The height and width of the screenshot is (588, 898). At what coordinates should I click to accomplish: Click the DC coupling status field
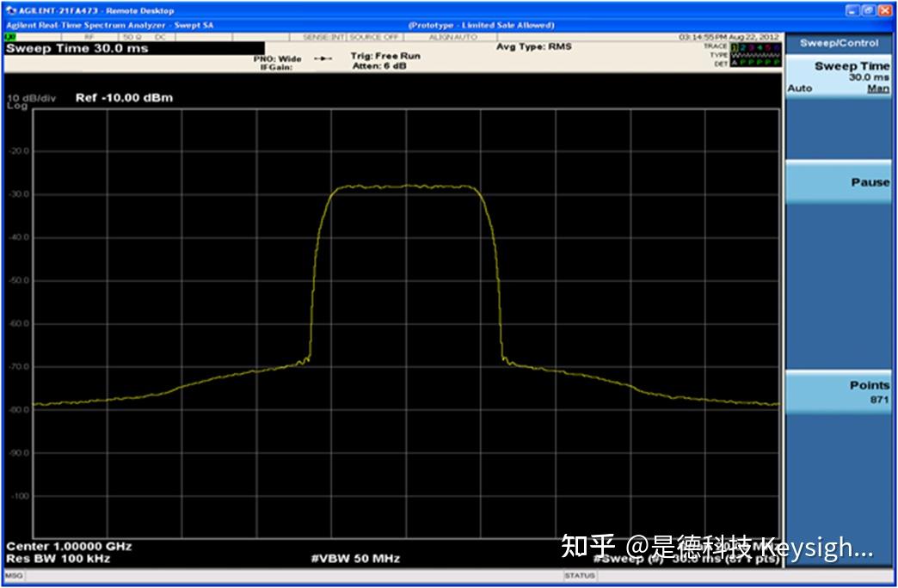coord(160,37)
